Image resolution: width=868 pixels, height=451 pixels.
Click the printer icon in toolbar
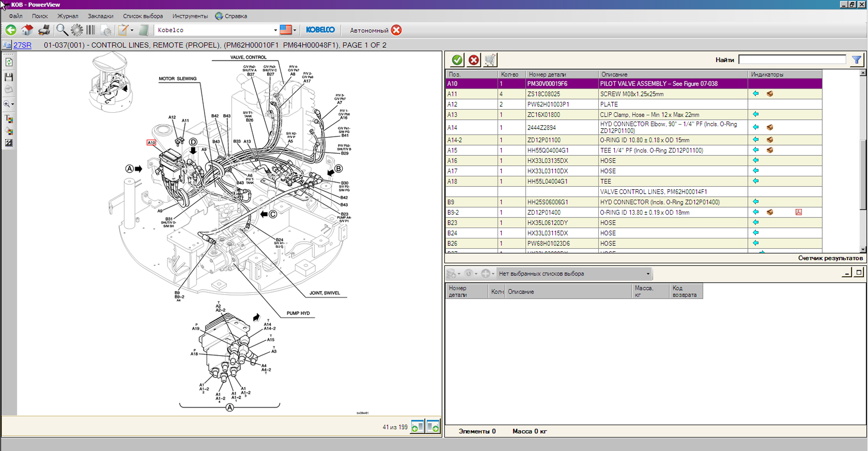(x=44, y=30)
